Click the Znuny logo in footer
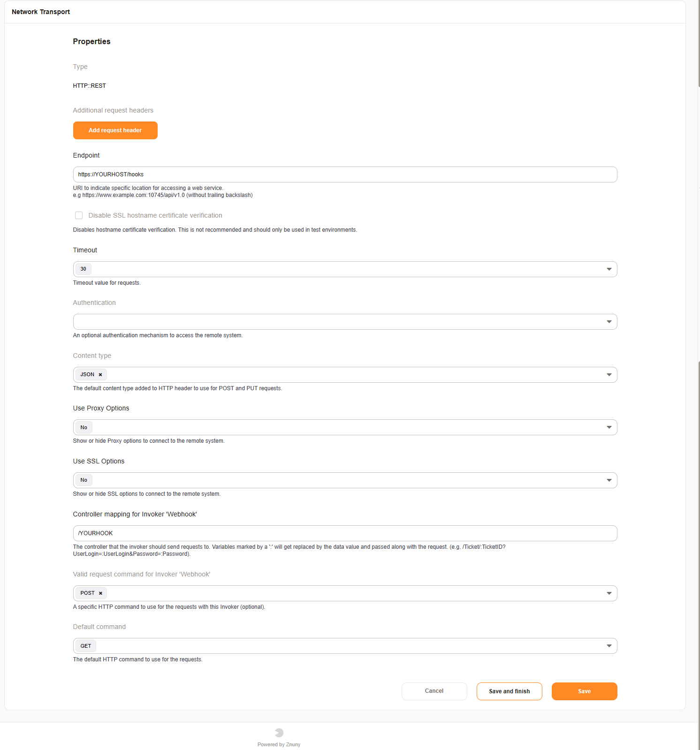This screenshot has height=750, width=700. 279,733
